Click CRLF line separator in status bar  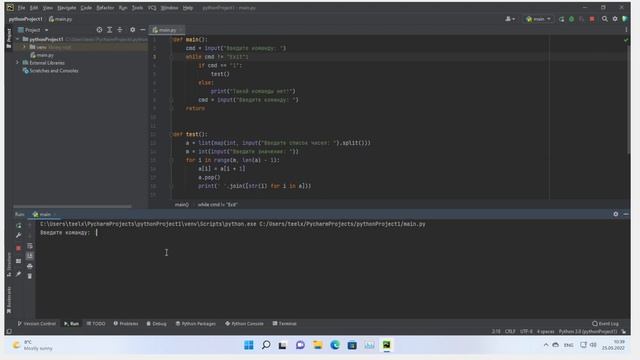point(510,331)
